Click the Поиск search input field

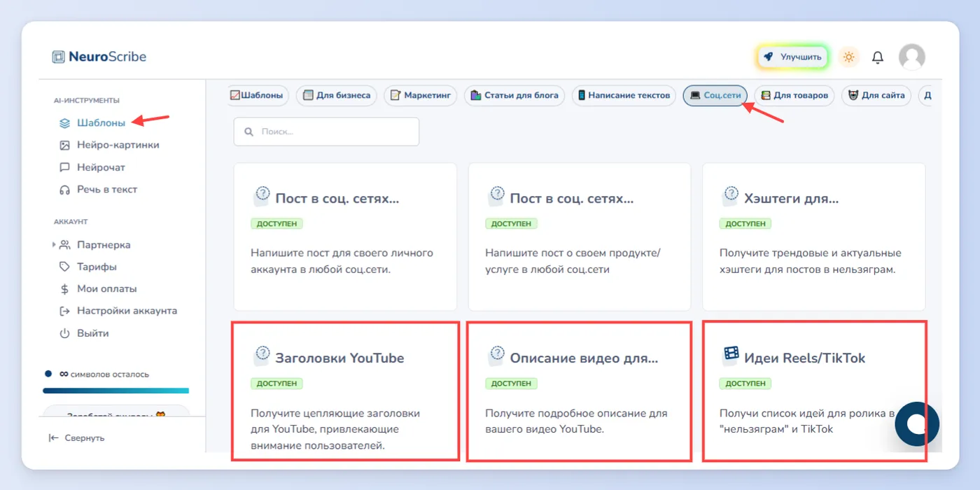(326, 132)
